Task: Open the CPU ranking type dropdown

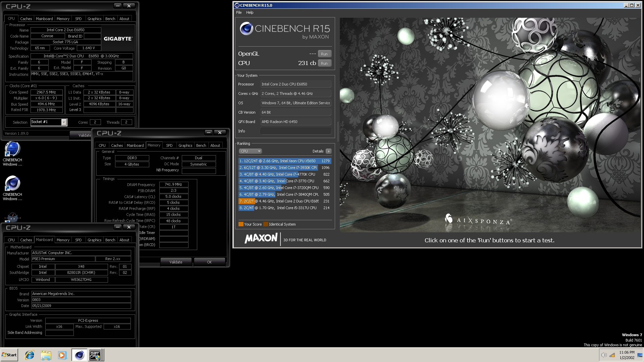Action: [x=250, y=151]
